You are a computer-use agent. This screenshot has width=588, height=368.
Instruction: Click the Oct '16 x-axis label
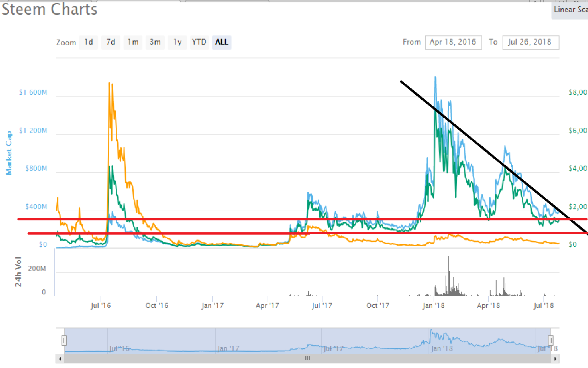tap(157, 305)
